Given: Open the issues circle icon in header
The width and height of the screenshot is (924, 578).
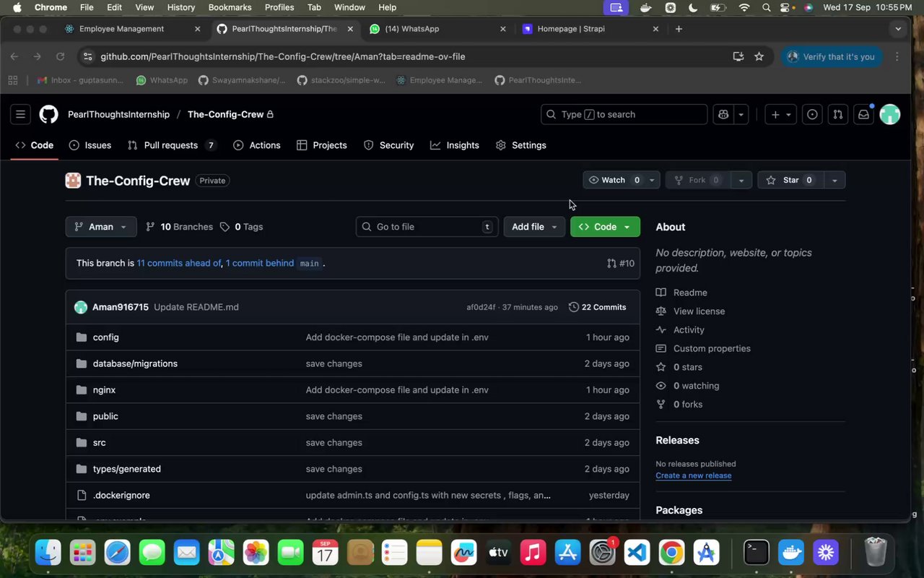Looking at the screenshot, I should click(x=812, y=114).
